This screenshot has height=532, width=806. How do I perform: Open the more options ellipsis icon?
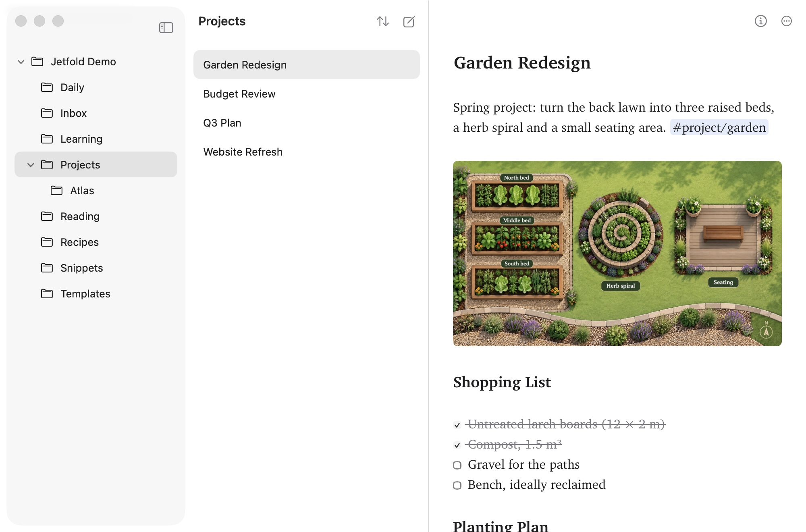click(787, 21)
